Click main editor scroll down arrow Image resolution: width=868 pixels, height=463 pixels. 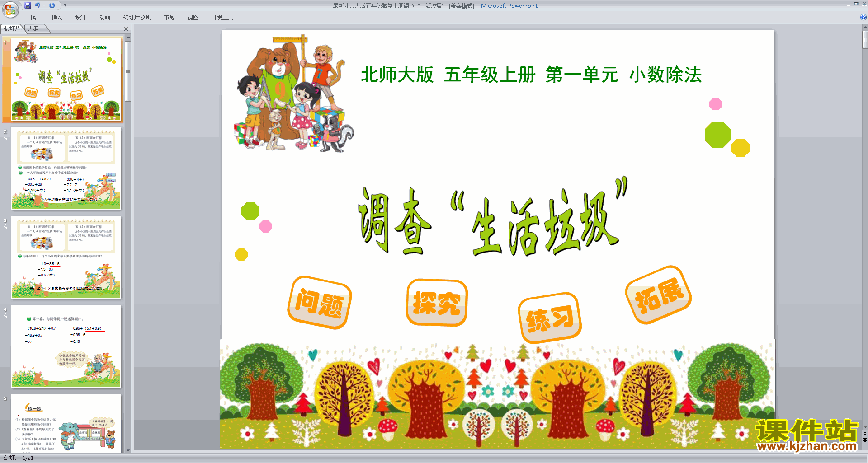coord(865,426)
